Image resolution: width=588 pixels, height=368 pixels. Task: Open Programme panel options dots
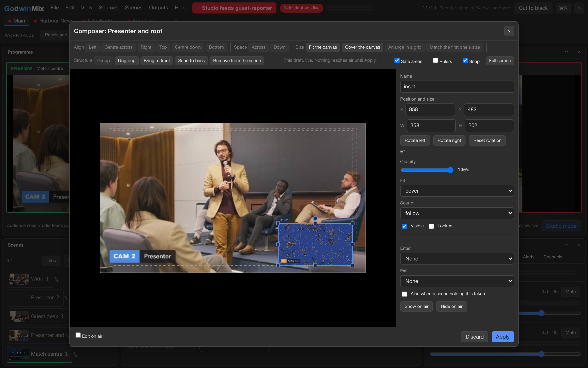point(567,52)
